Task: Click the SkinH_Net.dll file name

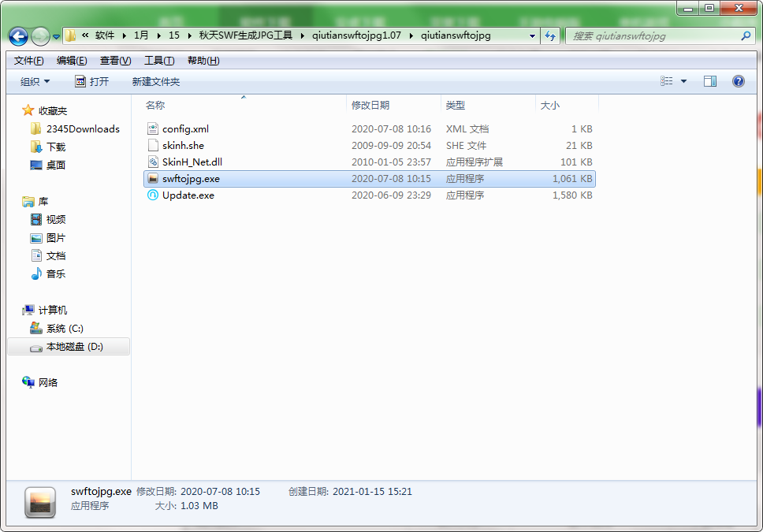Action: click(x=192, y=162)
